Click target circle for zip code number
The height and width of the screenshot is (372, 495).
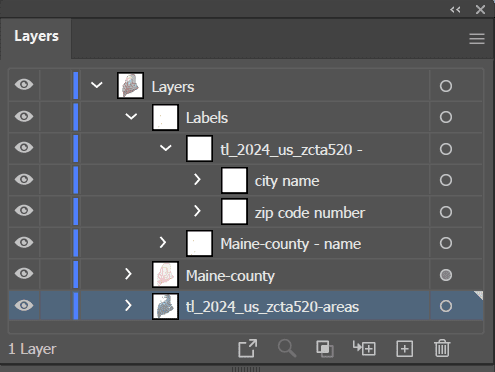point(446,212)
